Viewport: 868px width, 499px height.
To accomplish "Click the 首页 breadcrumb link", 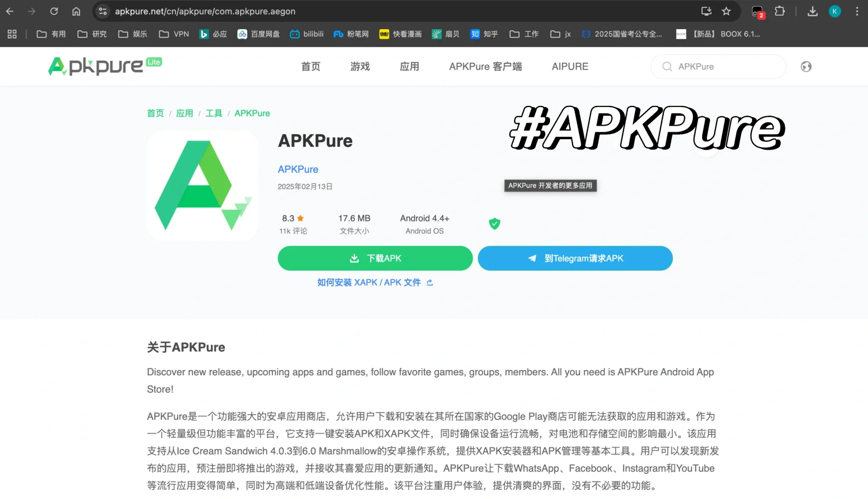I will click(156, 113).
